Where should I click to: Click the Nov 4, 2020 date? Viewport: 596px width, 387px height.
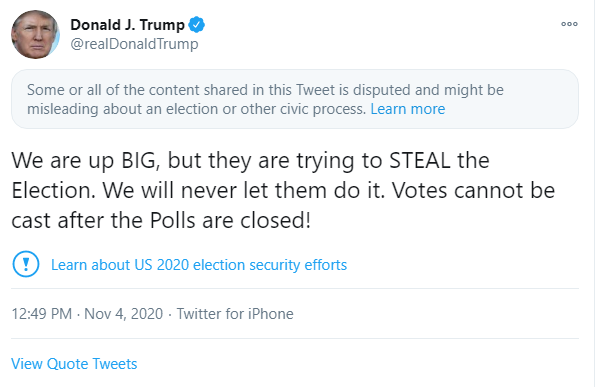[x=124, y=314]
